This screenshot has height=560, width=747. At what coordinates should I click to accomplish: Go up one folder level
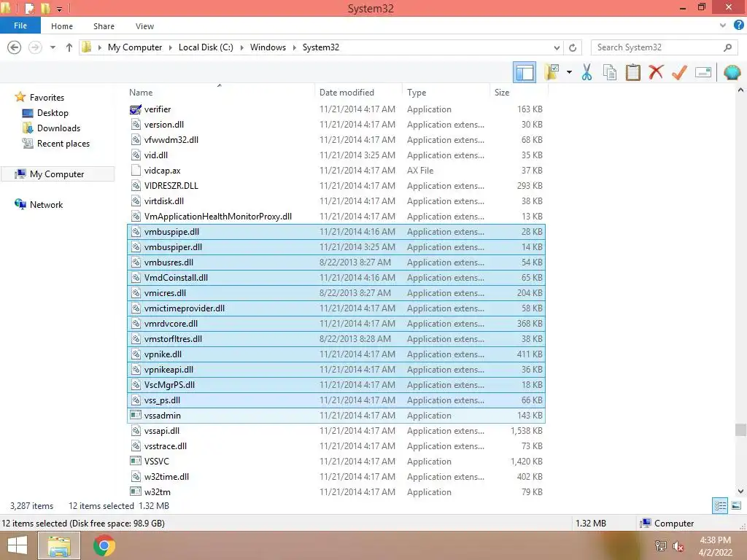pyautogui.click(x=69, y=47)
